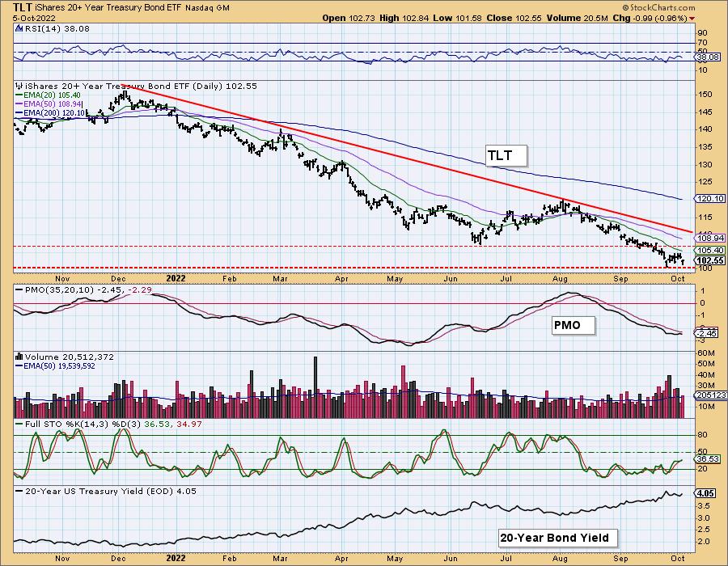
Task: Click the candlestick icon next to iShares daily label
Action: (x=19, y=86)
